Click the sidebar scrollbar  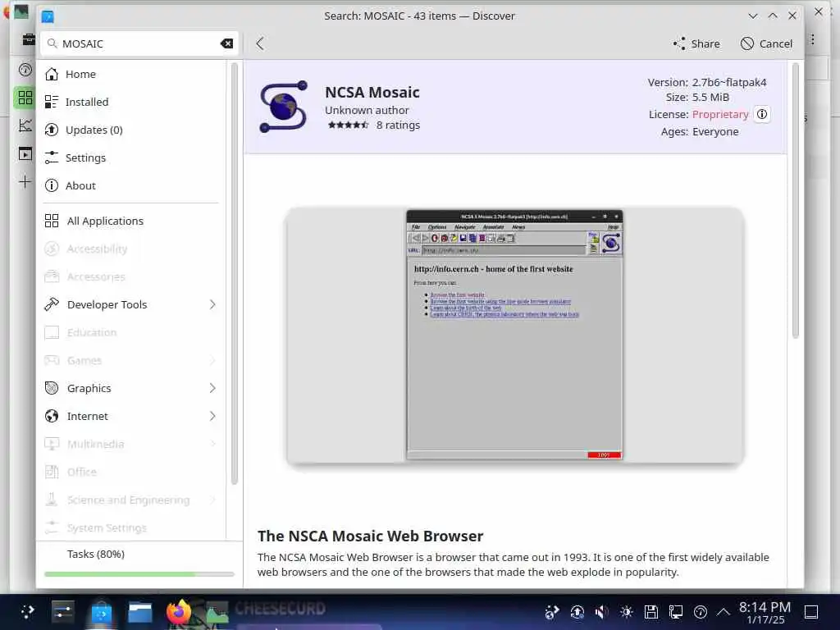234,273
